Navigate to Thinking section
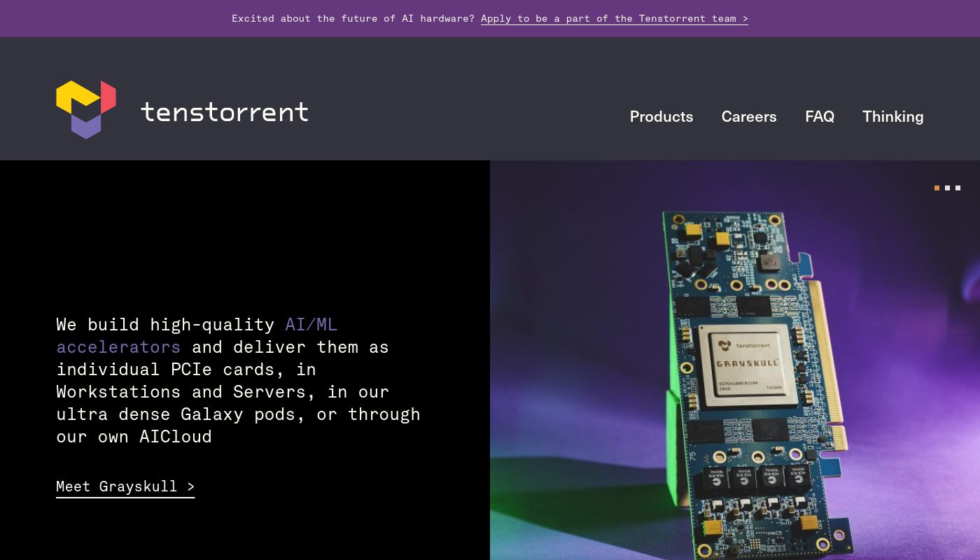980x560 pixels. tap(893, 117)
